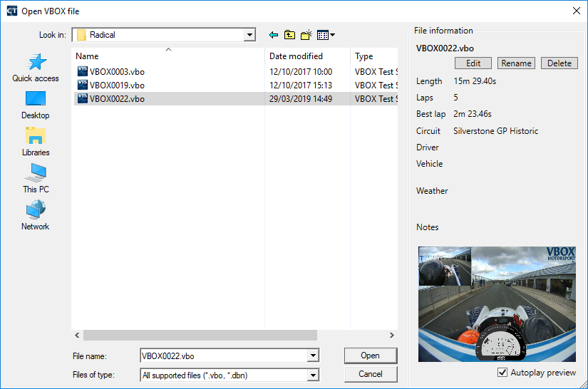
Task: Click circuit value Silverstone GP Historic
Action: click(x=496, y=131)
